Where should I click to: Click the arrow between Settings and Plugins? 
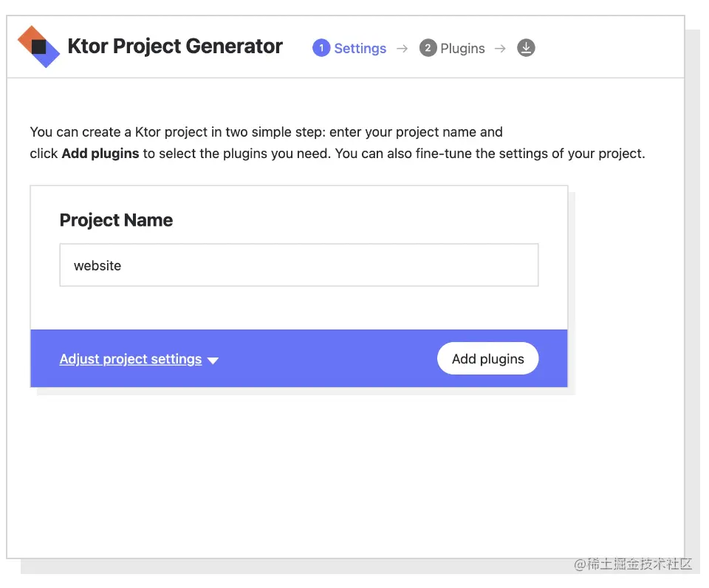click(x=402, y=49)
